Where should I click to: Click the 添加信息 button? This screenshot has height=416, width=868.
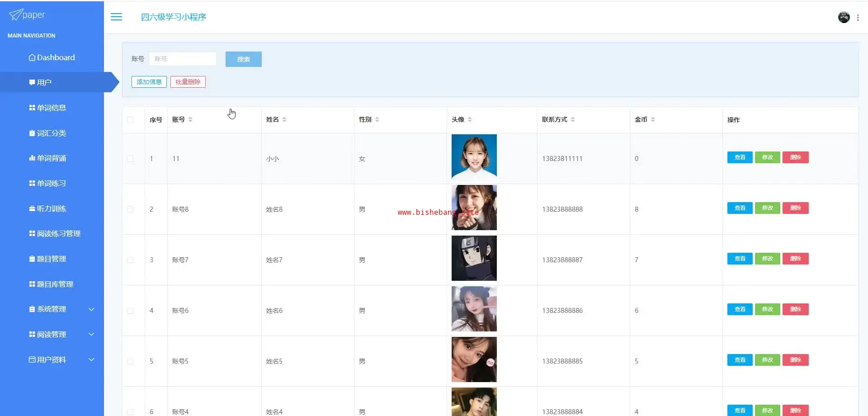tap(149, 82)
